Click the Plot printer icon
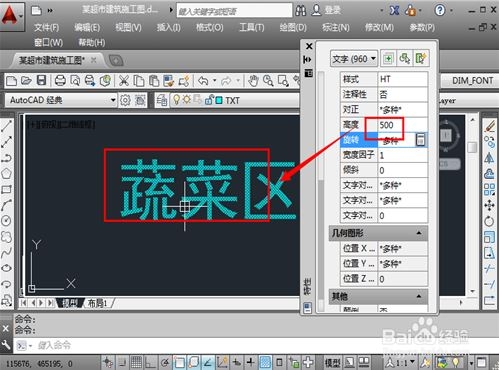The width and height of the screenshot is (499, 370). pyautogui.click(x=60, y=81)
